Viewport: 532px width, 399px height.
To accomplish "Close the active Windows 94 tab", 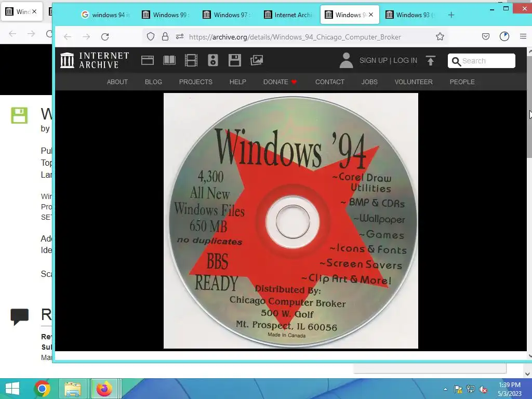I will click(371, 15).
